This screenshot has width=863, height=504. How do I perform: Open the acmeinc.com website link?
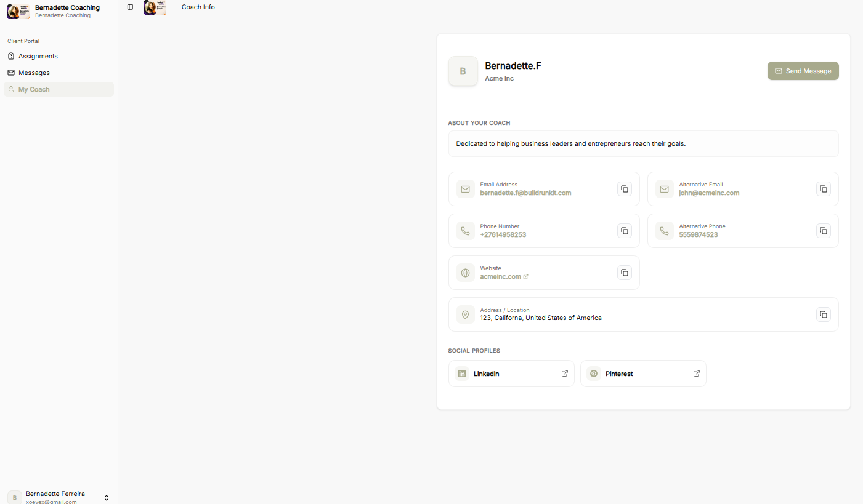point(504,276)
